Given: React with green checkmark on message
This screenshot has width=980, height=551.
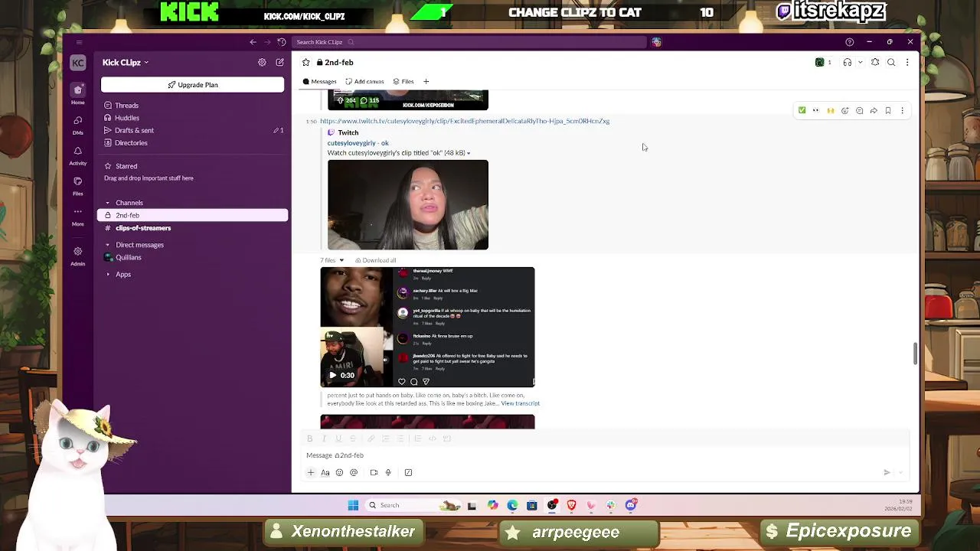Looking at the screenshot, I should pyautogui.click(x=802, y=110).
